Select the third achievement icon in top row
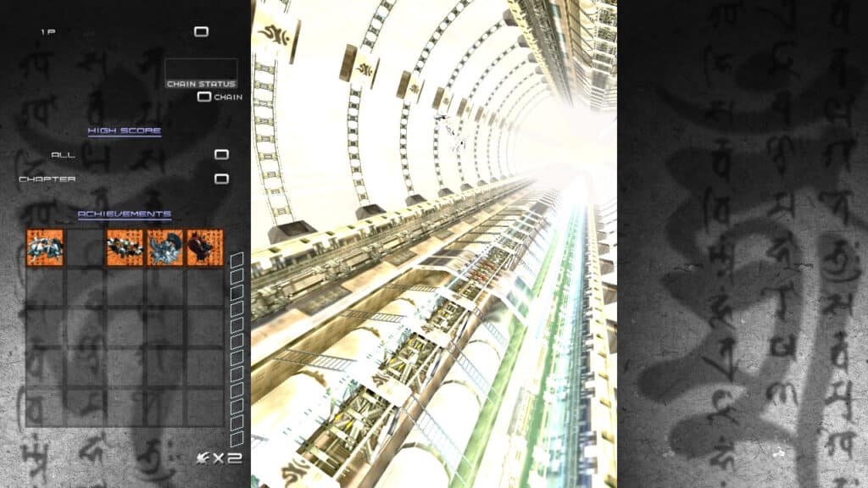Viewport: 868px width, 488px height. point(125,247)
